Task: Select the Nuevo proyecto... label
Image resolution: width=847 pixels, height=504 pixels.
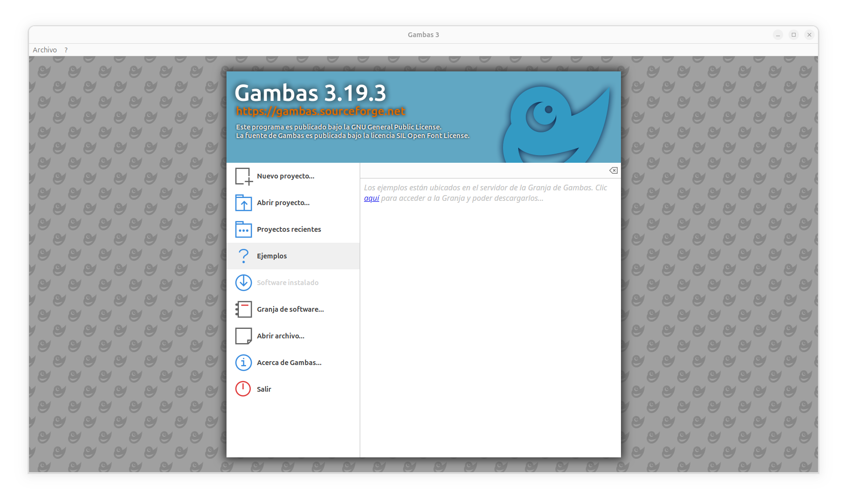Action: (286, 176)
